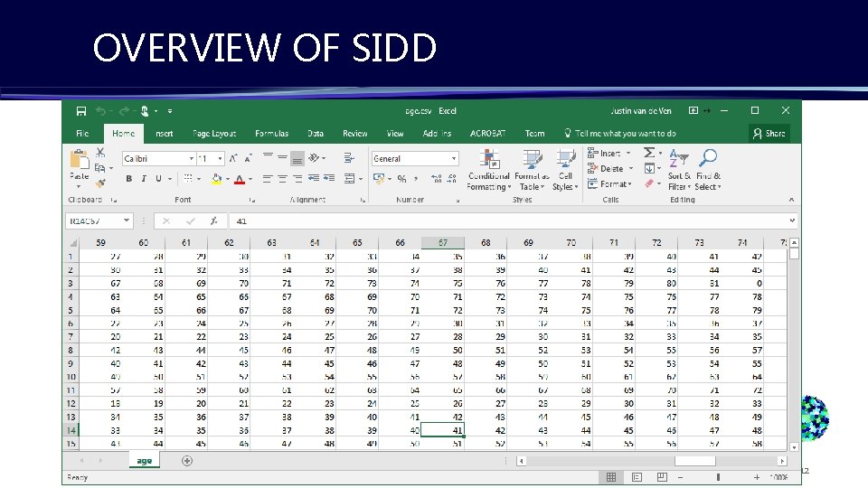Screen dimensions: 868x488
Task: Open the Cell Styles dropdown
Action: (565, 170)
